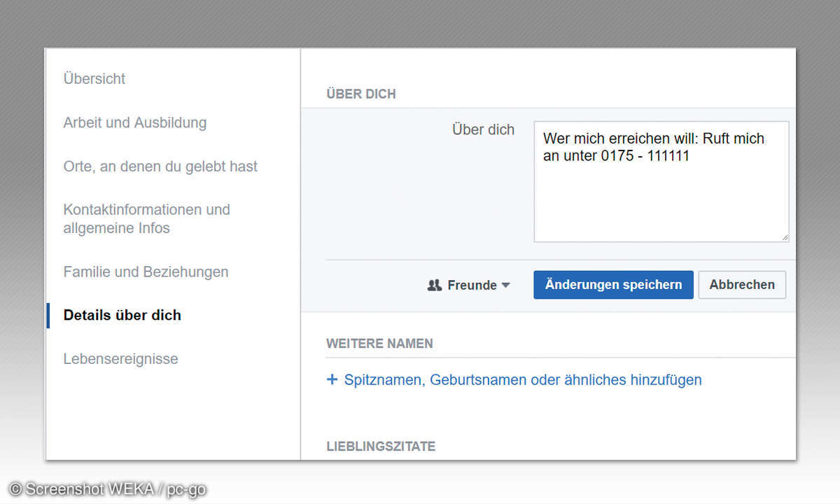This screenshot has height=504, width=840.
Task: Grab the textarea resize handle corner
Action: coord(785,238)
